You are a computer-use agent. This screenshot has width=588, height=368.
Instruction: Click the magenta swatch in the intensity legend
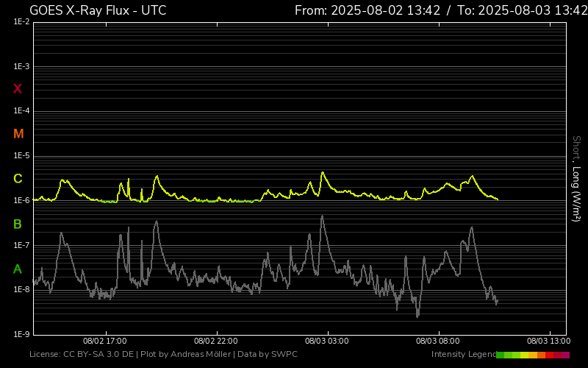coord(565,355)
